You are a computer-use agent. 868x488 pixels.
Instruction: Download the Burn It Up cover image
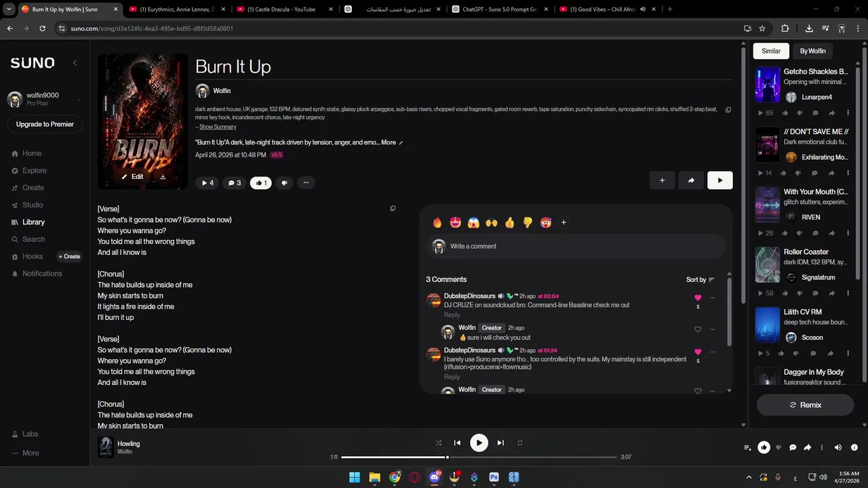point(163,176)
